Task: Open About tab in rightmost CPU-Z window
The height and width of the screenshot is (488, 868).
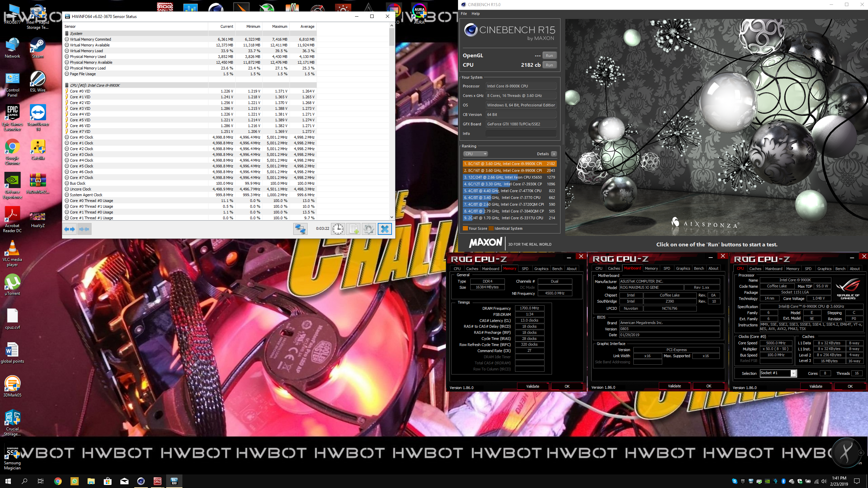Action: coord(854,269)
